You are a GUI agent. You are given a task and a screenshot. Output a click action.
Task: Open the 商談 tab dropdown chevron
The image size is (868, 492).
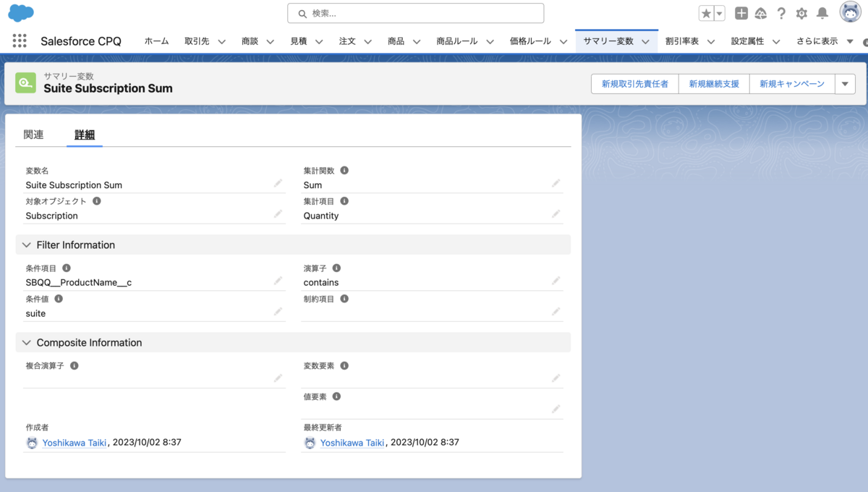click(x=270, y=41)
